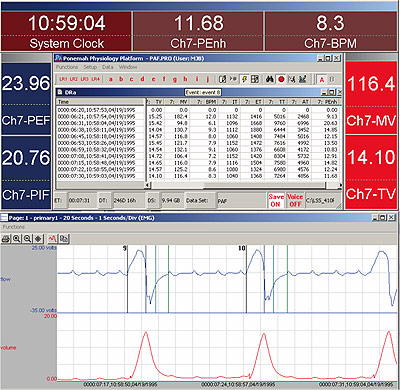Click the red record circle icon
Viewport: 400px width, 390px height.
281,79
